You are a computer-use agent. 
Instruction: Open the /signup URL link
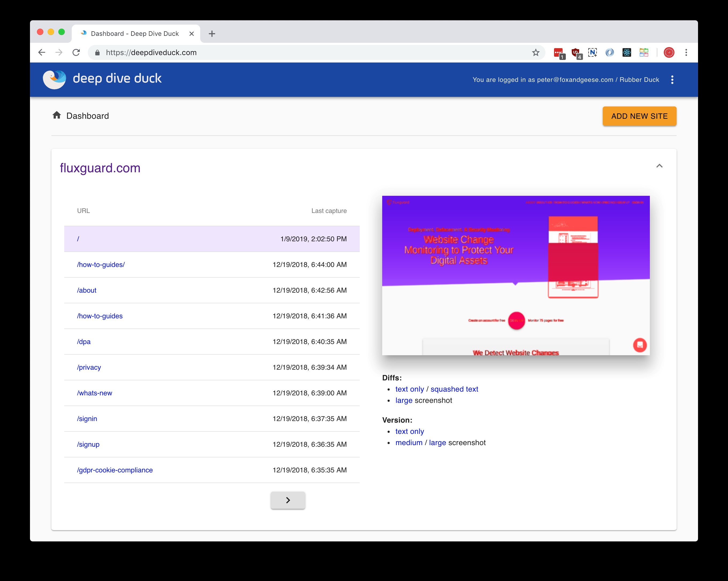(x=88, y=444)
